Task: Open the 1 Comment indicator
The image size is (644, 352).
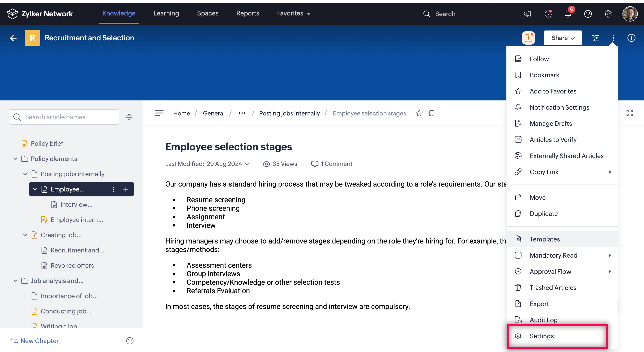Action: click(x=331, y=164)
